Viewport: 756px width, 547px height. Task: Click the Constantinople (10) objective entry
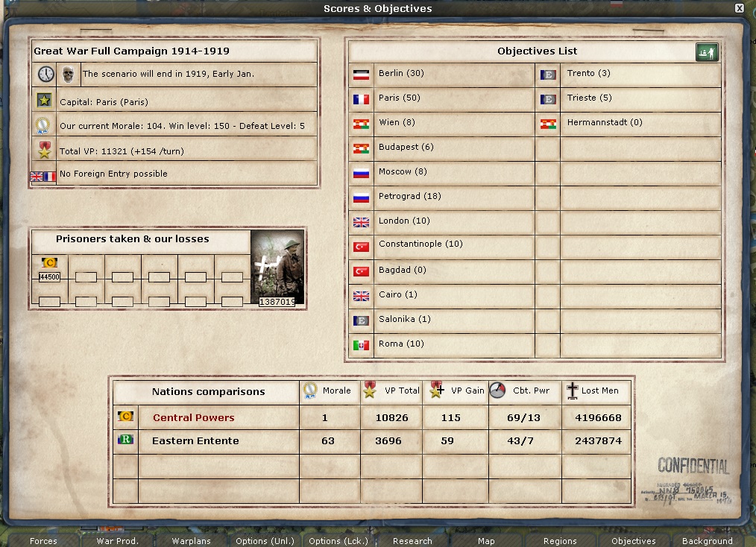[x=420, y=244]
